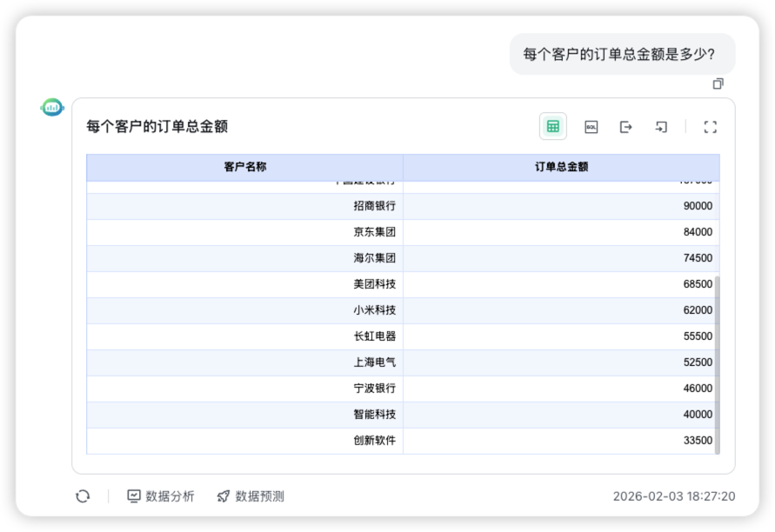
Task: Click the assistant avatar icon
Action: coord(52,107)
